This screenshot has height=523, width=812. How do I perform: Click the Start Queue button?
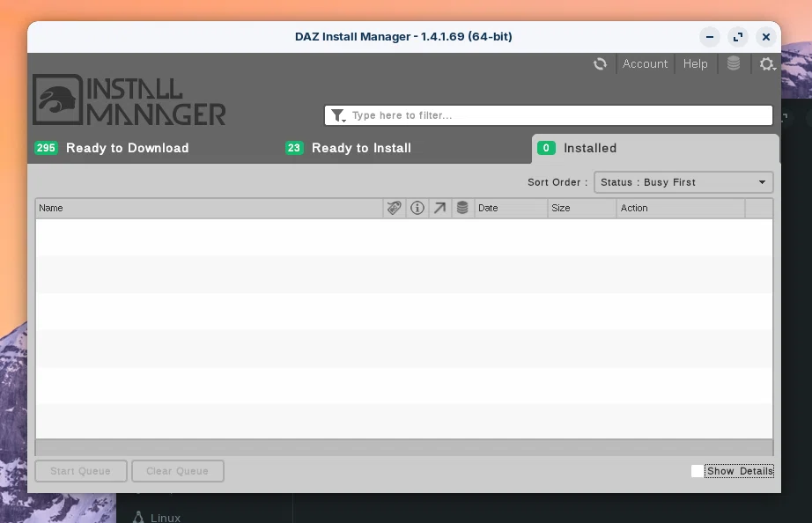coord(81,471)
